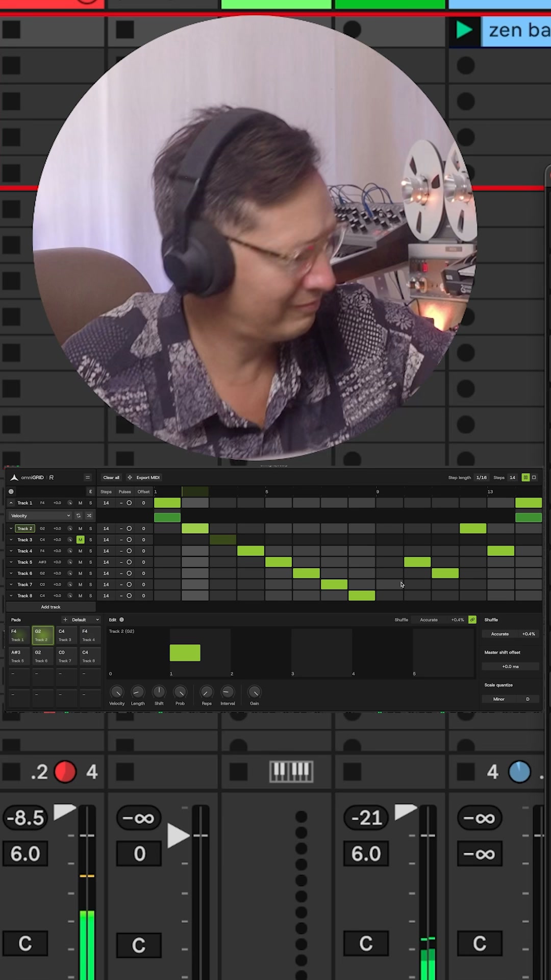Viewport: 551px width, 980px height.
Task: Solo Track 4 with its S button
Action: pyautogui.click(x=91, y=551)
